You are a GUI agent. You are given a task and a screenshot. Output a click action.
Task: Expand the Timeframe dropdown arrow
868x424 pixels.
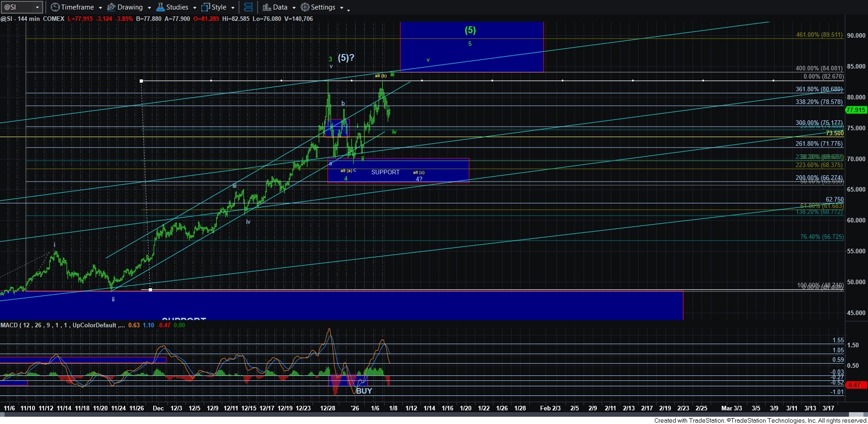coord(100,8)
